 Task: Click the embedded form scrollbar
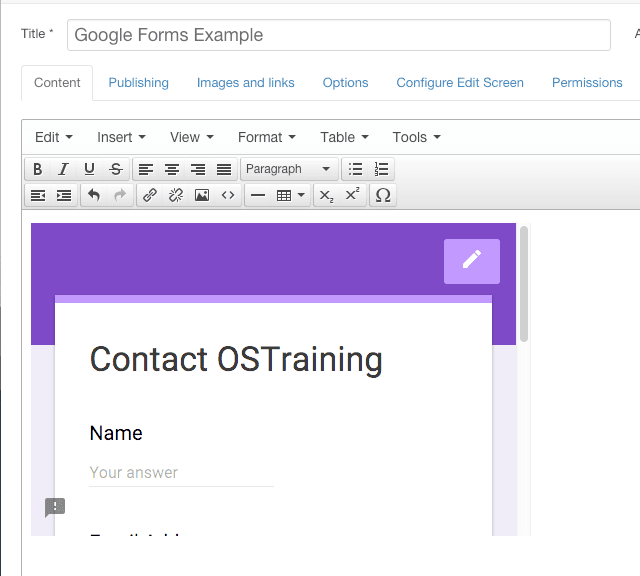click(x=524, y=284)
